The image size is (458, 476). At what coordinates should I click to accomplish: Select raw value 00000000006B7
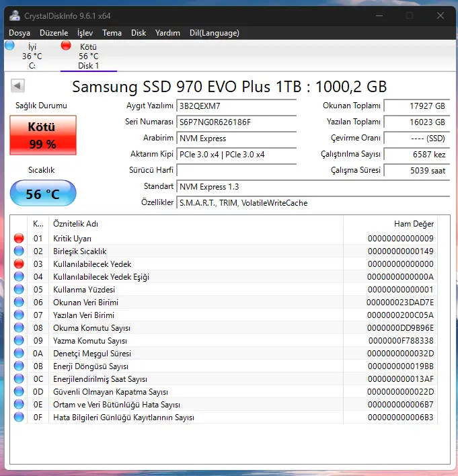coord(401,404)
